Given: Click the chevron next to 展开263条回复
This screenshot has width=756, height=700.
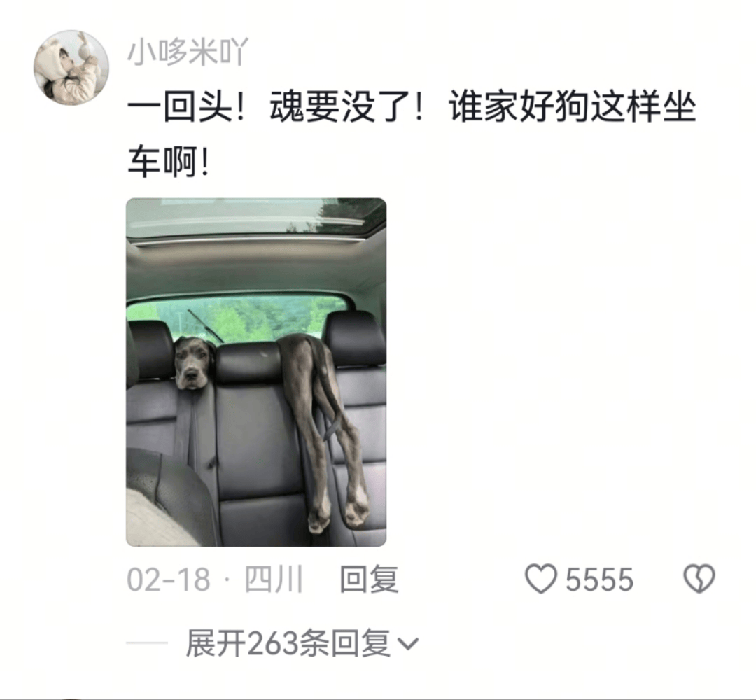Looking at the screenshot, I should 408,643.
